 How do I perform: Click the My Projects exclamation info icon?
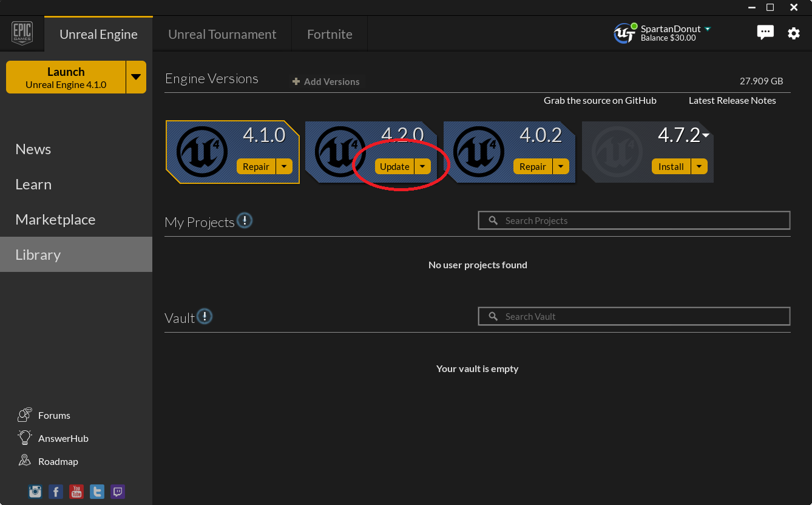click(245, 220)
